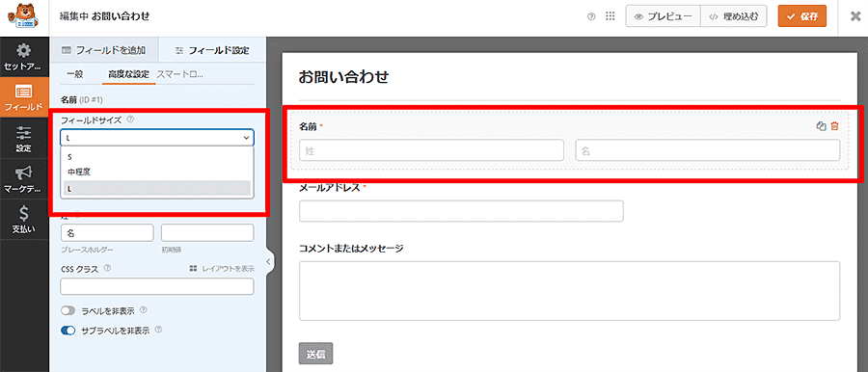Click the empty 初期値 default value input
The image size is (868, 372).
coord(207,232)
